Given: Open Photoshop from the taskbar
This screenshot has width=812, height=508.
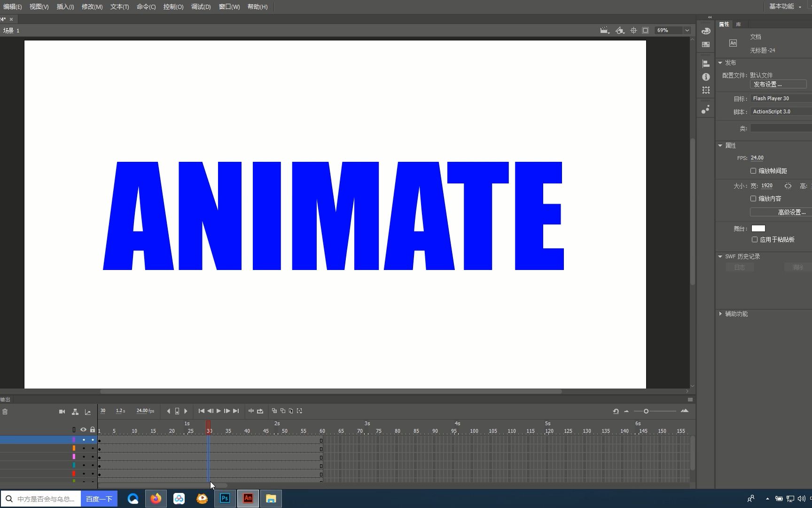Looking at the screenshot, I should pyautogui.click(x=225, y=499).
